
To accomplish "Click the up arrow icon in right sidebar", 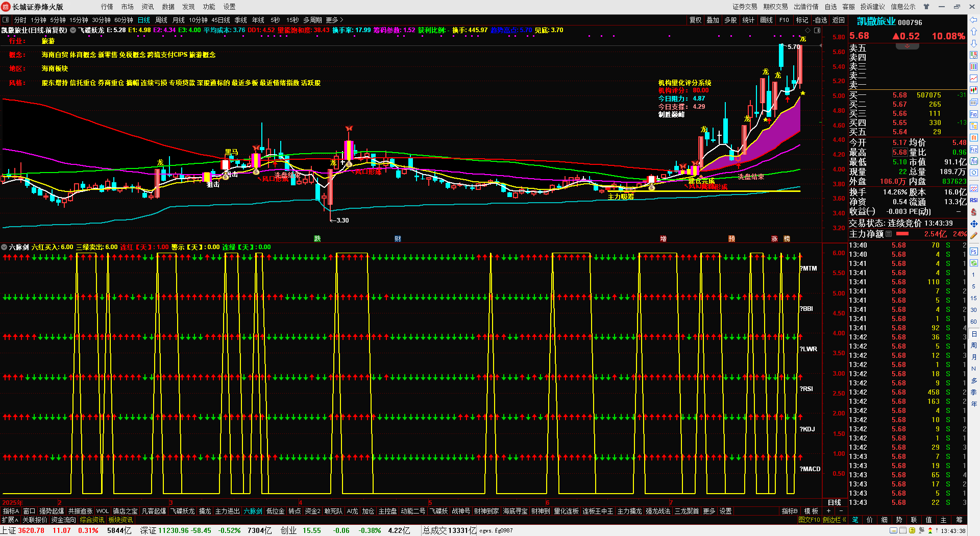I will [x=974, y=32].
